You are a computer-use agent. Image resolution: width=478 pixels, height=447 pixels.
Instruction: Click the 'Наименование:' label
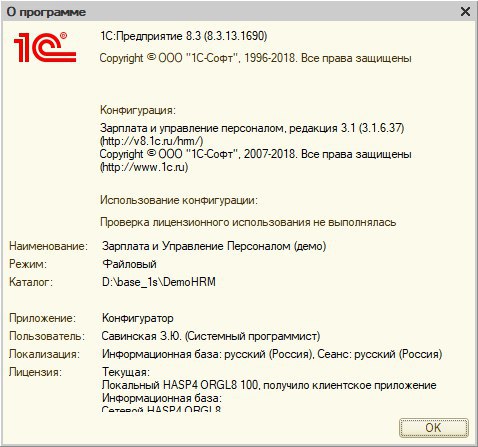[x=48, y=246]
